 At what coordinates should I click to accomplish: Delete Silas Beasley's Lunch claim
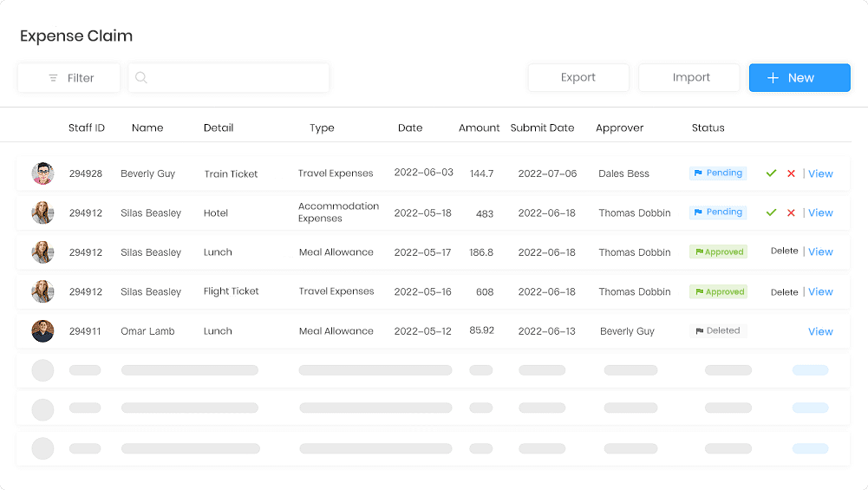click(784, 252)
